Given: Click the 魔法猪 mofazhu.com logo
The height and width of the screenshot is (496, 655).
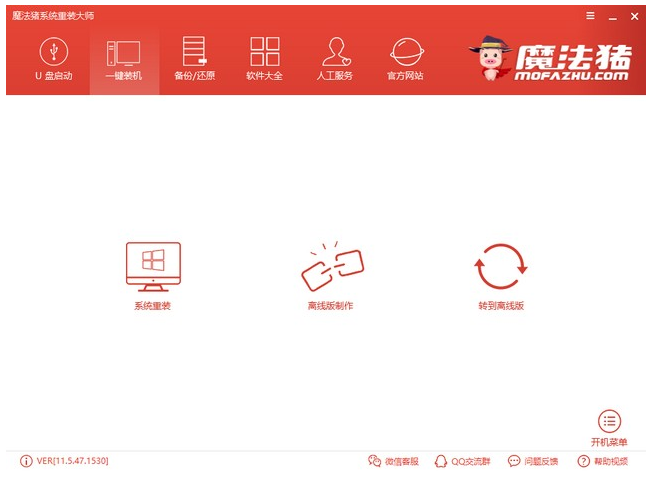Looking at the screenshot, I should [551, 59].
